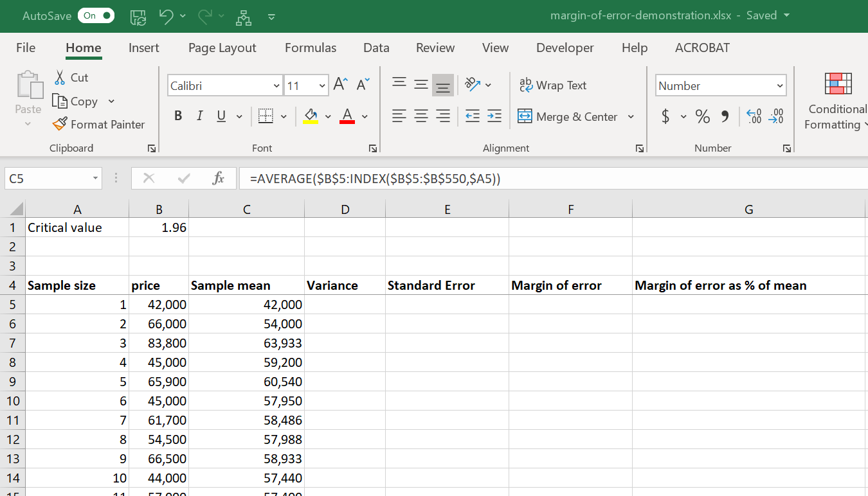
Task: Click the Save icon in title bar
Action: click(138, 16)
